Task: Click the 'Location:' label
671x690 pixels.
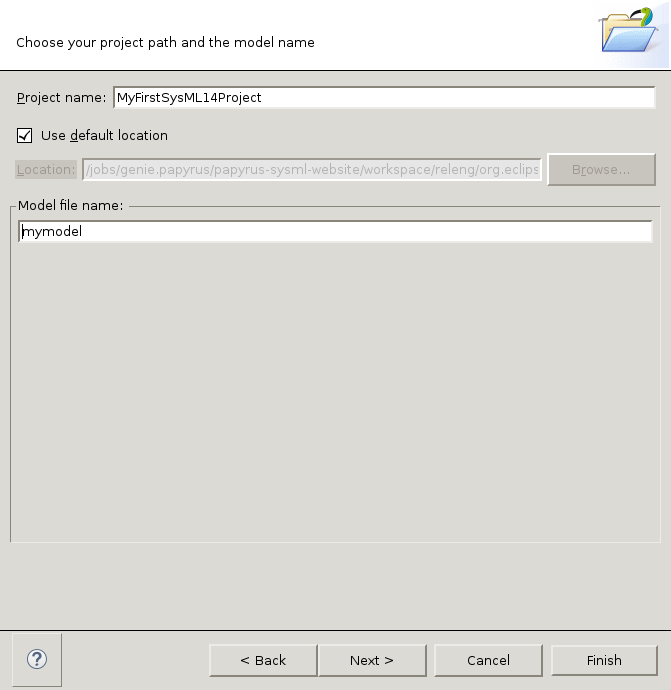Action: tap(46, 169)
